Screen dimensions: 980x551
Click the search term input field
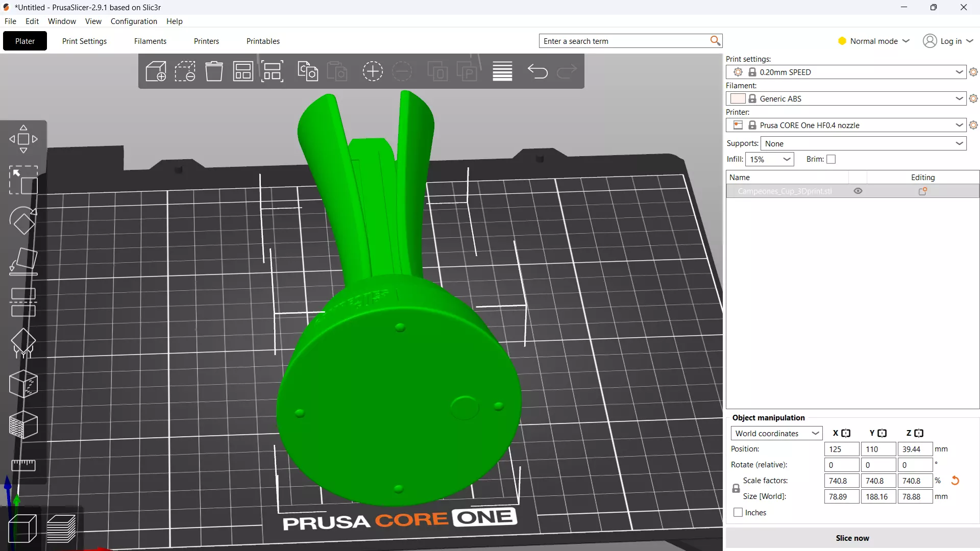(624, 41)
